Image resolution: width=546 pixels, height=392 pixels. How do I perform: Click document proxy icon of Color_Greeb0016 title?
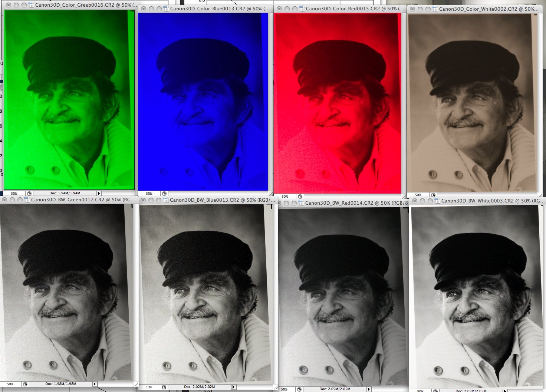(32, 6)
